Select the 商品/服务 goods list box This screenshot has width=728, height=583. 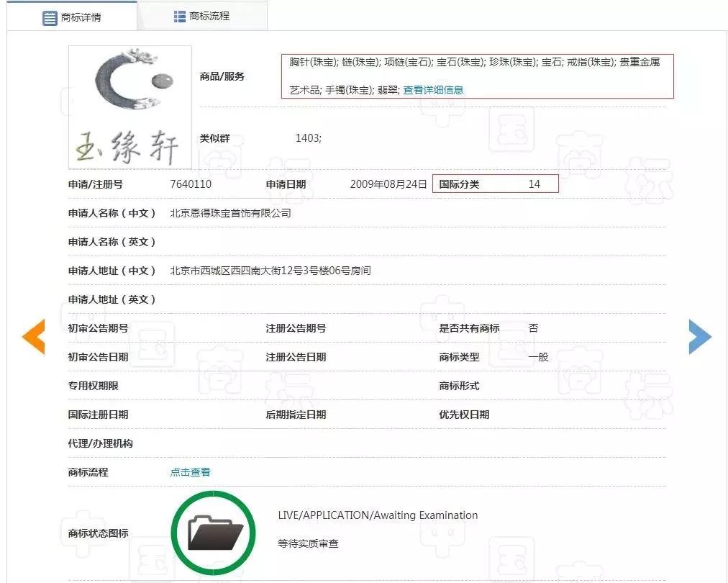pos(478,76)
